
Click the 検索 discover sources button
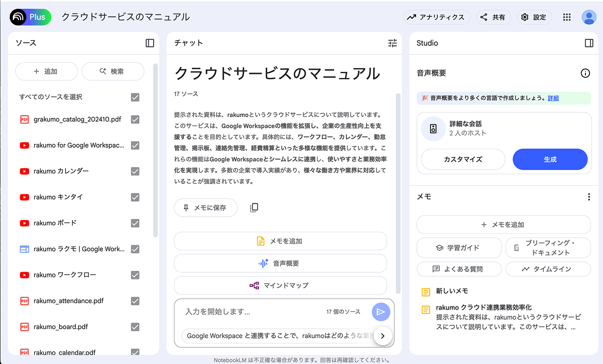[113, 72]
